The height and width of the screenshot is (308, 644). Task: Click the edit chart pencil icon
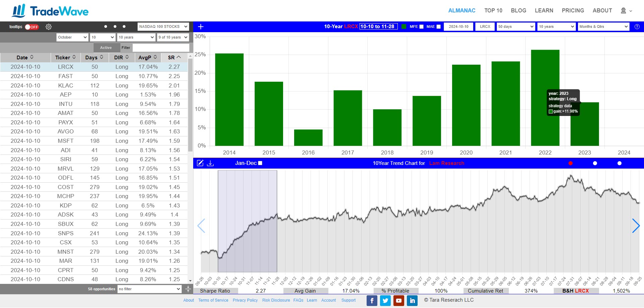[x=200, y=163]
